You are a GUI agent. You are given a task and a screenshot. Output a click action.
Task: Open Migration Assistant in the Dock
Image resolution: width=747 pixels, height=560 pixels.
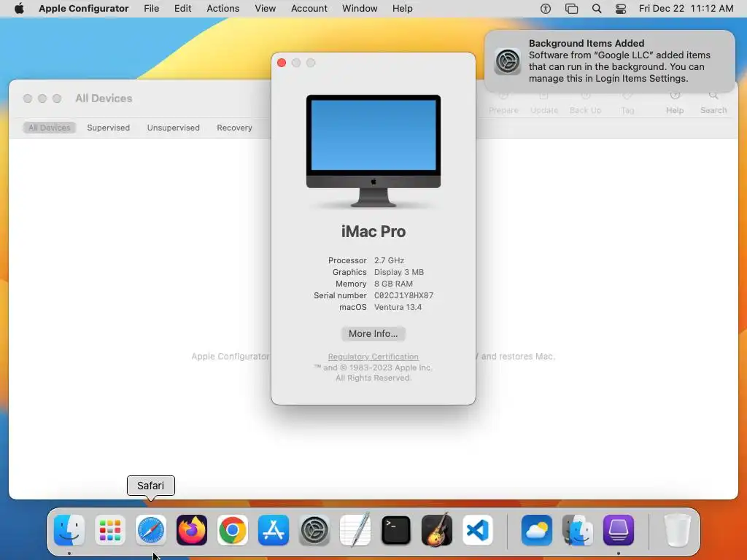(x=578, y=530)
